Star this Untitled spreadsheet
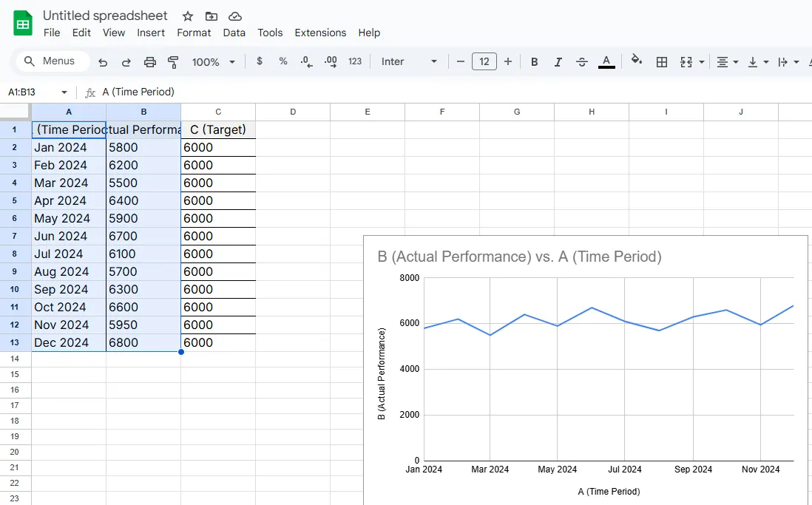Image resolution: width=812 pixels, height=505 pixels. (x=188, y=16)
